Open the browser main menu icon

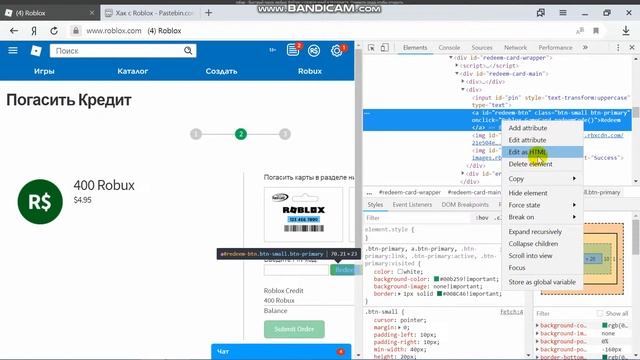coord(563,13)
